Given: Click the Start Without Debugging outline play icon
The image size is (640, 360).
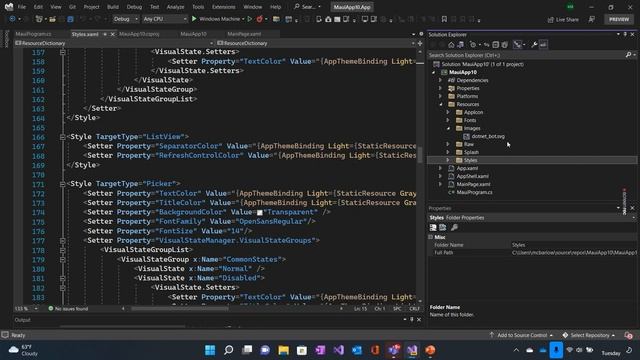Looking at the screenshot, I should (x=250, y=19).
